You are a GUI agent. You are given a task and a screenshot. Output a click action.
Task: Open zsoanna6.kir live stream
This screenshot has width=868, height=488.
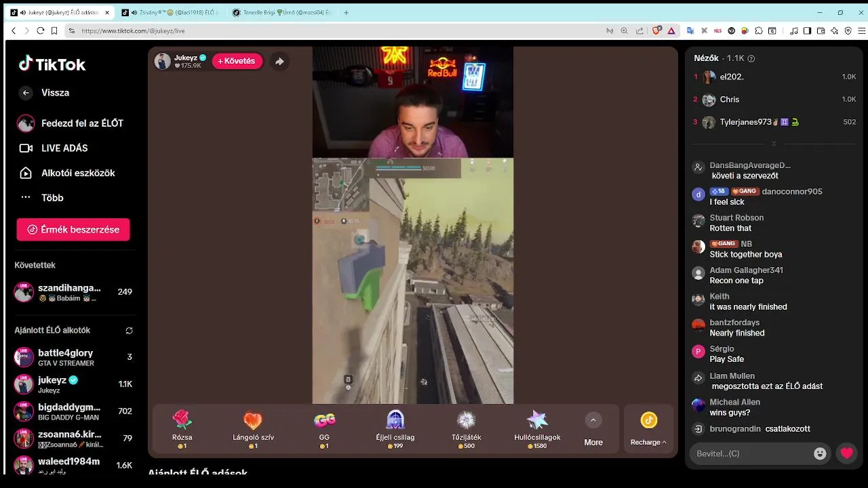click(x=73, y=439)
